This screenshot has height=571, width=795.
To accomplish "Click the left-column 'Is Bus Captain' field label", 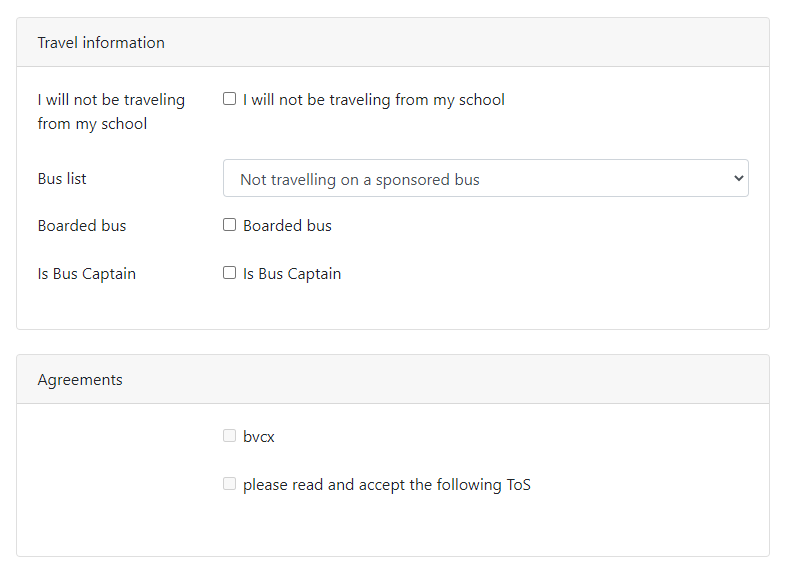I will click(87, 274).
